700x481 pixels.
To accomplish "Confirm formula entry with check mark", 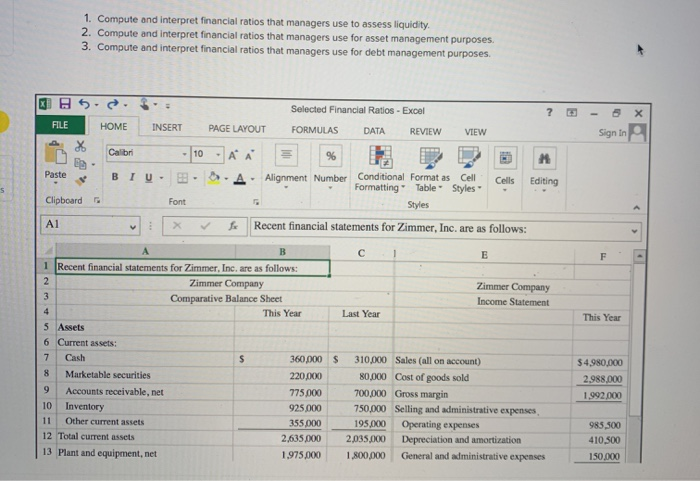I will pyautogui.click(x=205, y=226).
